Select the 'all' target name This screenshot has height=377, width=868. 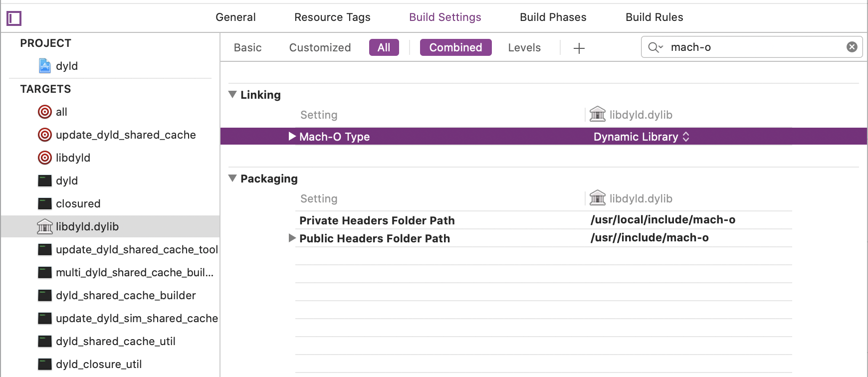61,112
